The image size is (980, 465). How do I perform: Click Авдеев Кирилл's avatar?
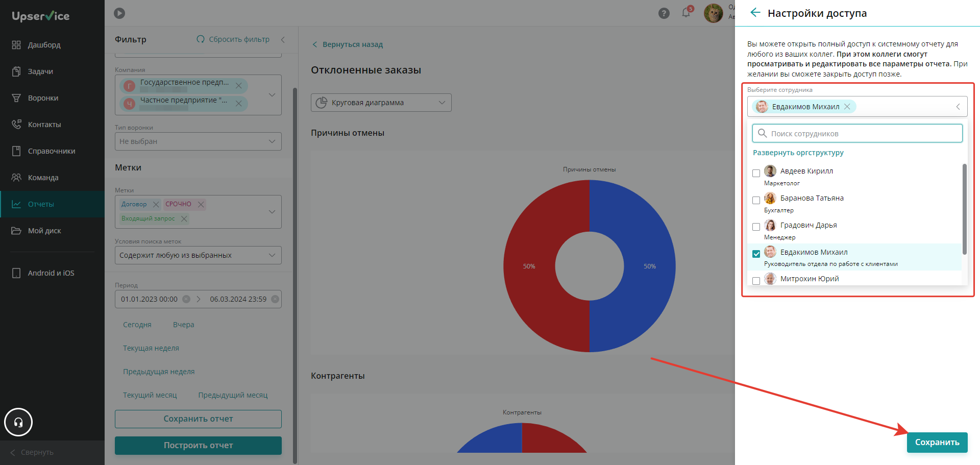(x=770, y=171)
